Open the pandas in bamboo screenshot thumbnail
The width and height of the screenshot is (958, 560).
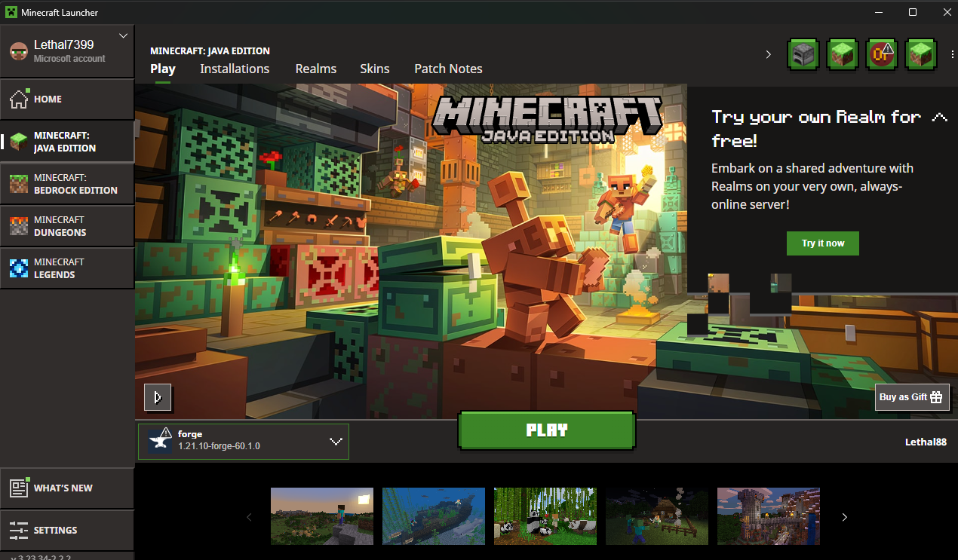545,516
